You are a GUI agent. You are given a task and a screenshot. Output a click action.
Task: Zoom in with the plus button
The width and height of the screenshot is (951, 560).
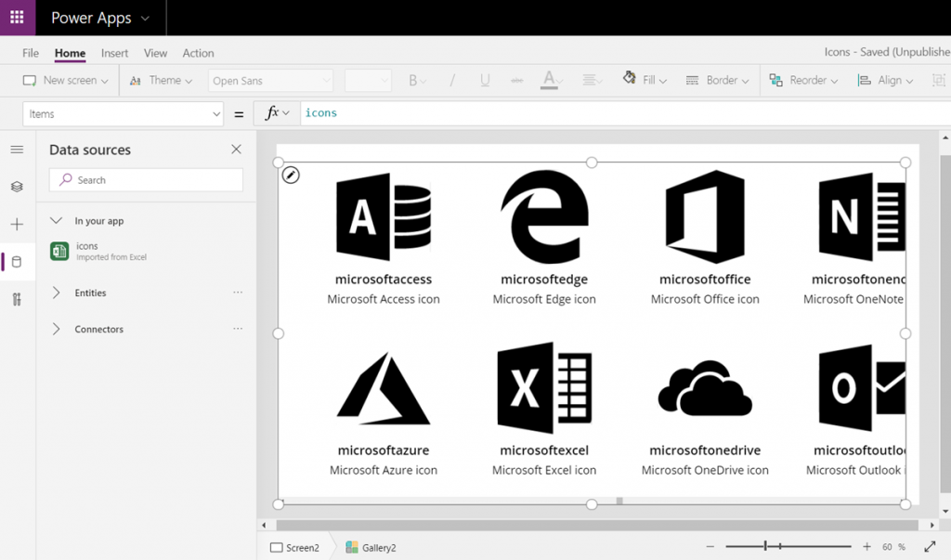[866, 547]
